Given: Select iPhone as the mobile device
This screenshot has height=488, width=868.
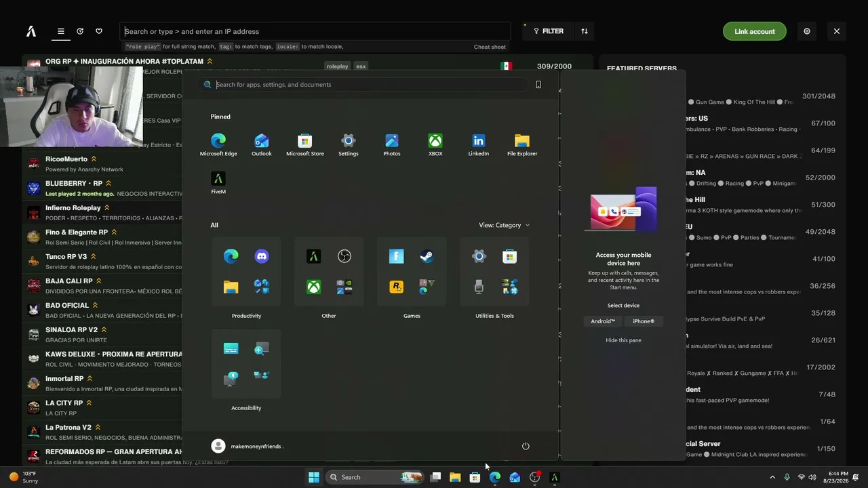Looking at the screenshot, I should coord(644,321).
